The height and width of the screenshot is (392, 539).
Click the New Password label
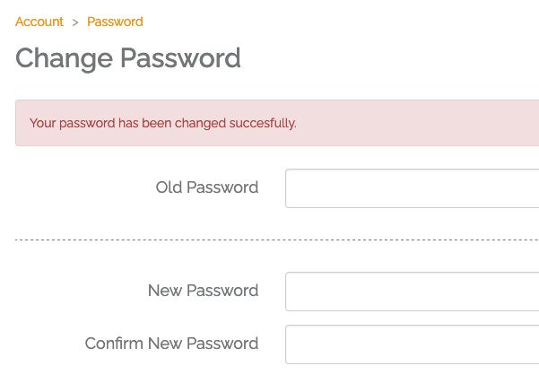(203, 292)
